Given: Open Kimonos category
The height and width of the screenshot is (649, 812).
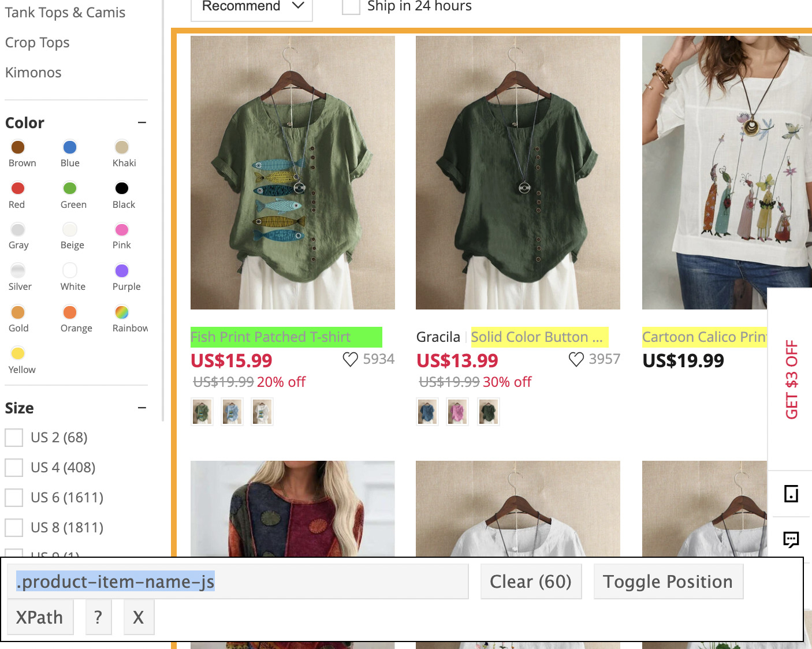Looking at the screenshot, I should pyautogui.click(x=33, y=73).
